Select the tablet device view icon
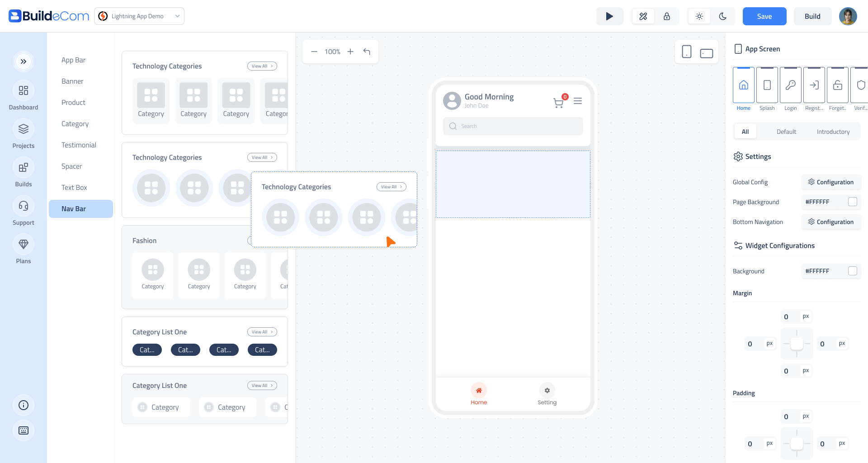 coord(706,53)
